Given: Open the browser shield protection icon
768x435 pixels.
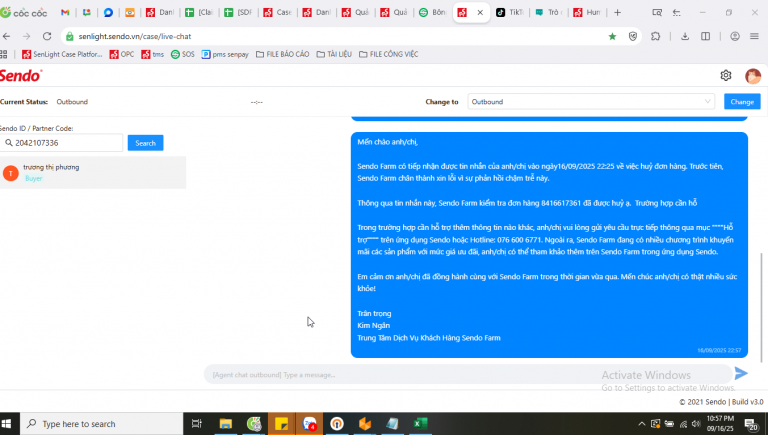Looking at the screenshot, I should 633,36.
